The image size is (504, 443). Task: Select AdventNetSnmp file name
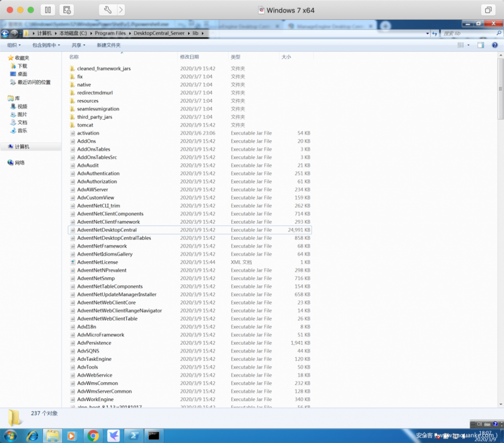coord(96,278)
